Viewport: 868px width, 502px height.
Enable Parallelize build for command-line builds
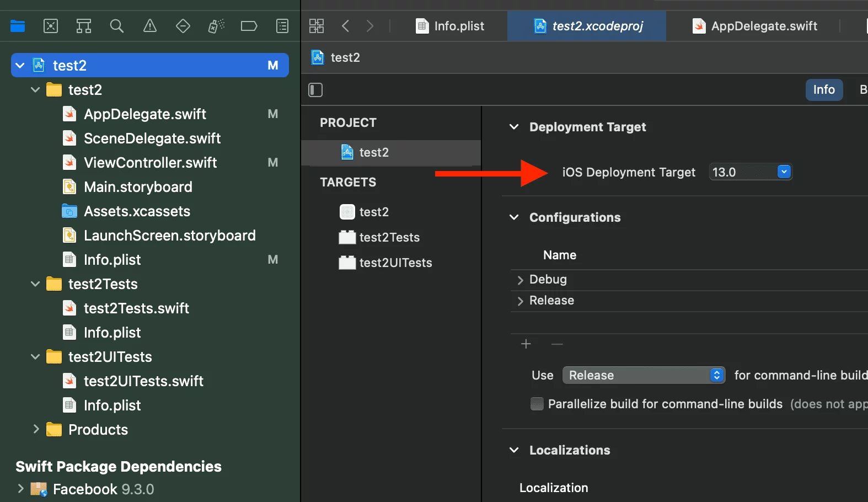point(537,404)
